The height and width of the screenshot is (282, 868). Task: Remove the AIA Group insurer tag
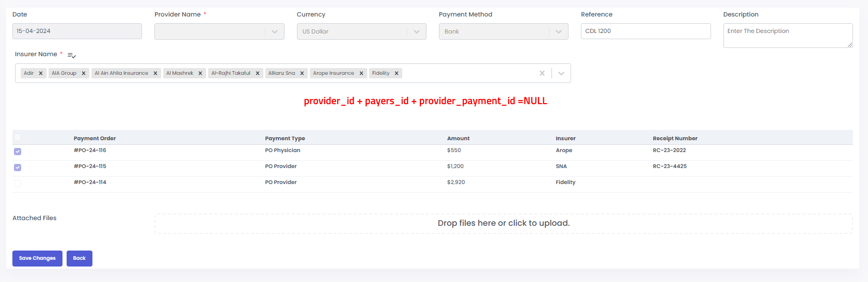click(x=84, y=73)
